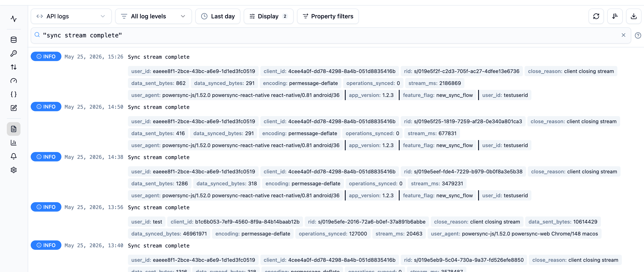Select the May 25, 2026, 15:26 timestamp

click(x=94, y=57)
